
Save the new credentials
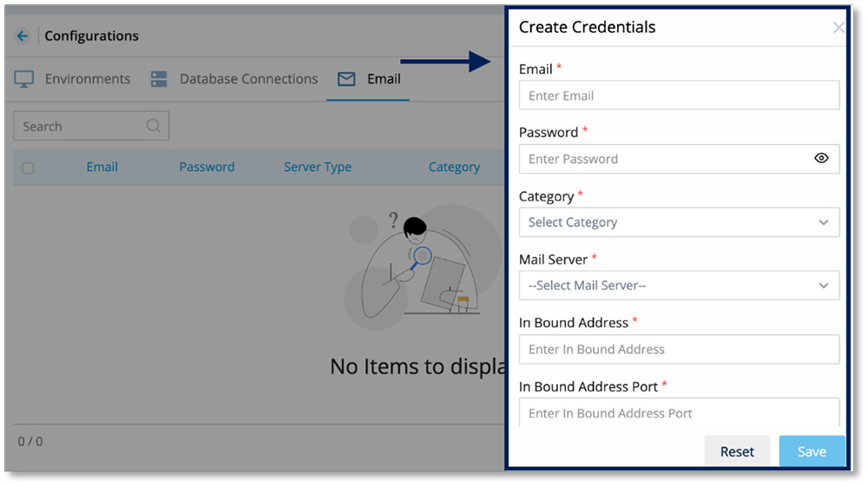tap(812, 451)
